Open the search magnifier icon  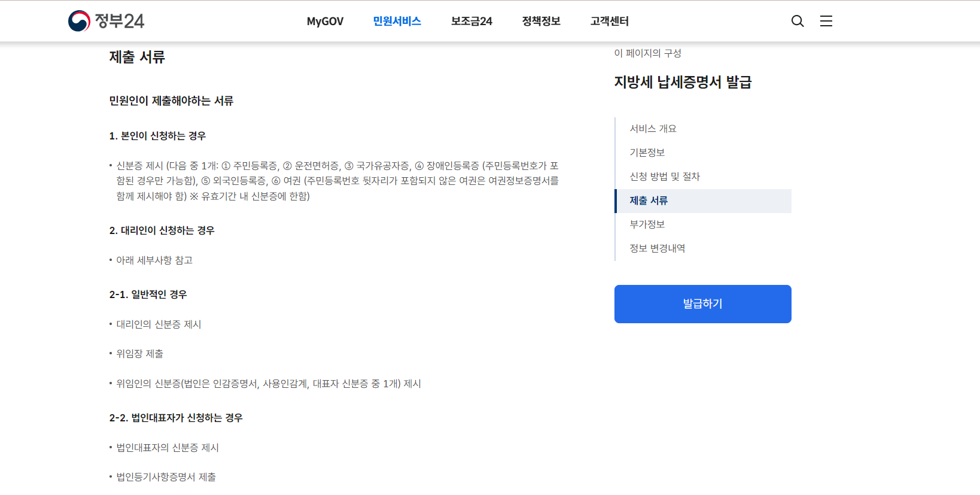798,21
